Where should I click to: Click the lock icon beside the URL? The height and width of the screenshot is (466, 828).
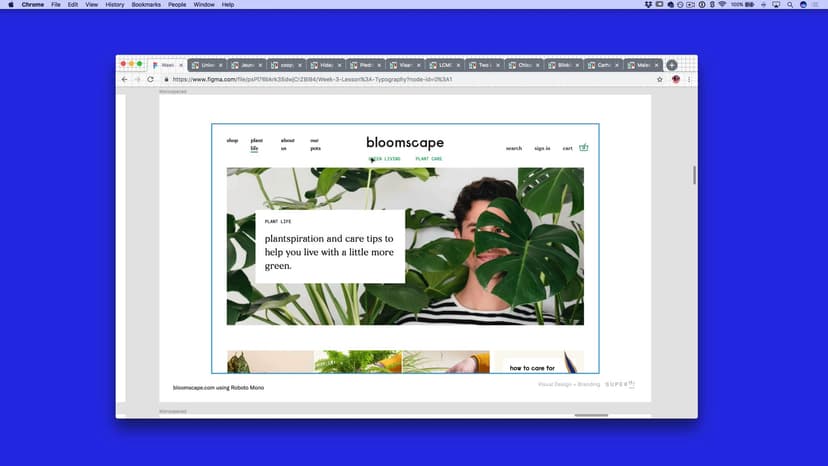coord(166,79)
